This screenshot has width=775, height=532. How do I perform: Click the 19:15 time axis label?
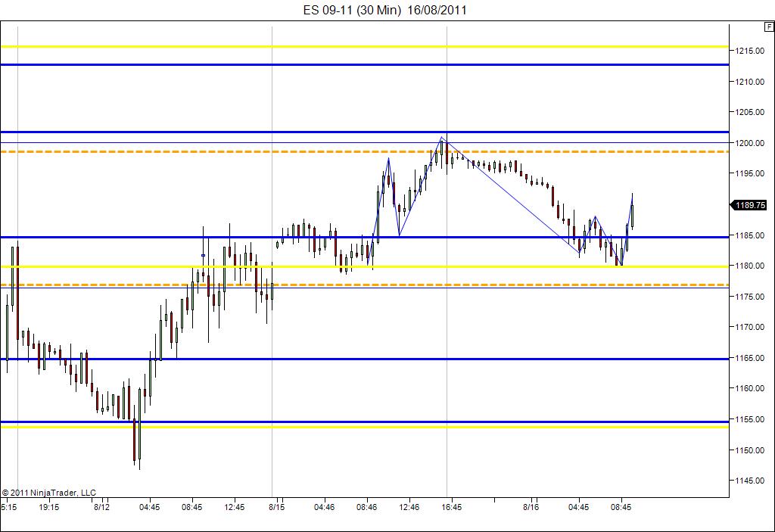(49, 507)
